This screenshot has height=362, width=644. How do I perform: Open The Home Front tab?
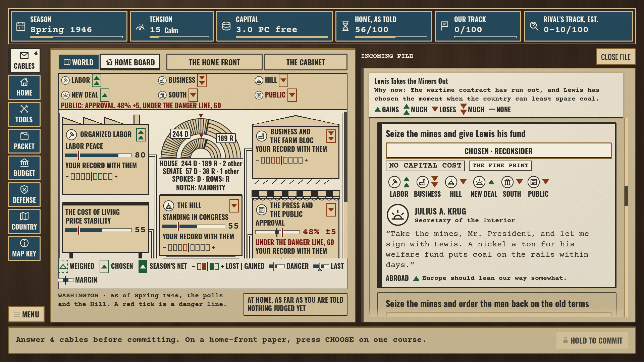pyautogui.click(x=214, y=62)
